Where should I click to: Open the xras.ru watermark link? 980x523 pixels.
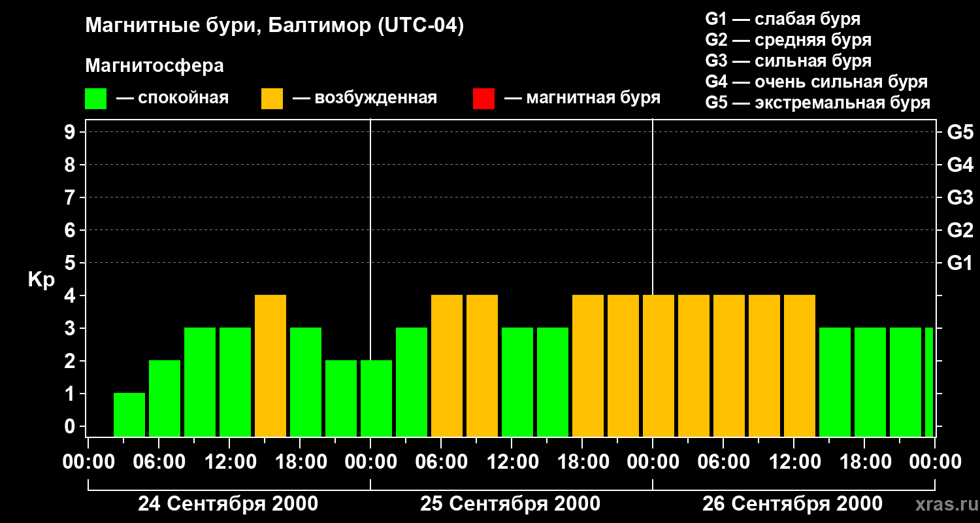click(x=943, y=504)
